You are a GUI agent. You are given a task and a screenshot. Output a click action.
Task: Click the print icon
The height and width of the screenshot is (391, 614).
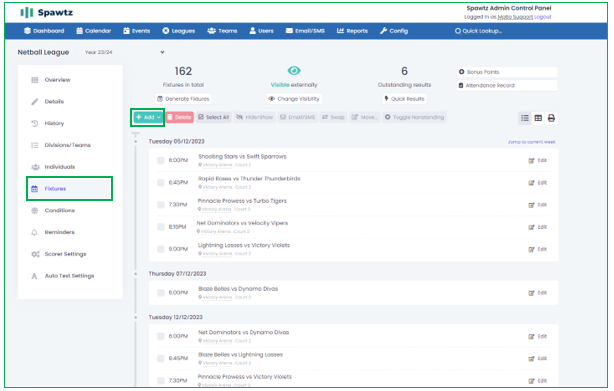(x=551, y=118)
